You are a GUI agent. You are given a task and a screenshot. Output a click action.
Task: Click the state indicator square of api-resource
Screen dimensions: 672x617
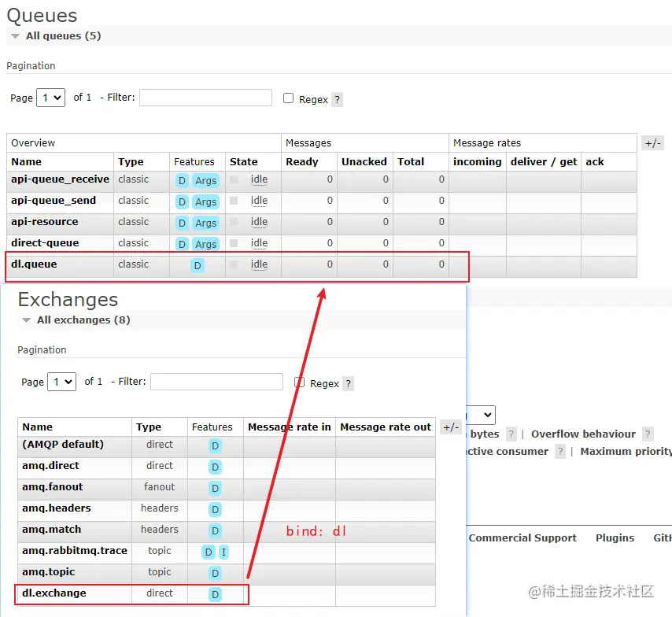[234, 222]
